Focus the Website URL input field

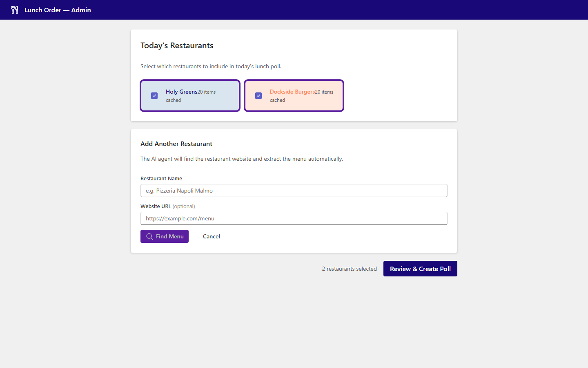[x=294, y=218]
